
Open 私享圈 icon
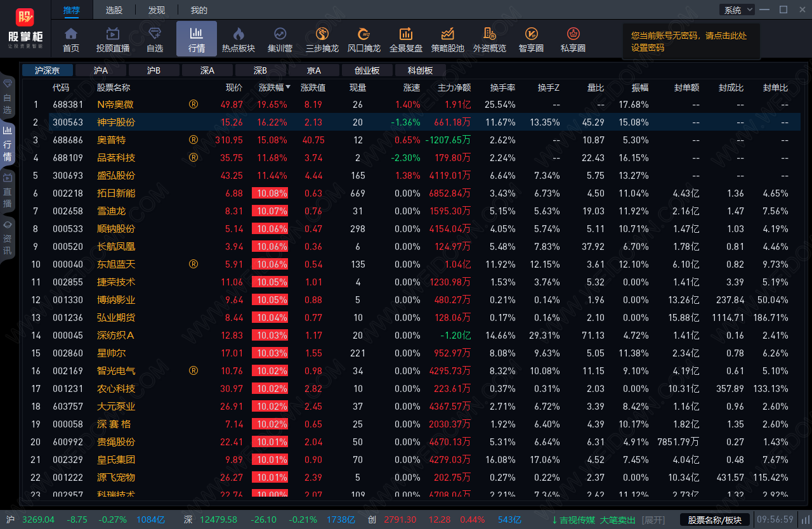coord(573,39)
